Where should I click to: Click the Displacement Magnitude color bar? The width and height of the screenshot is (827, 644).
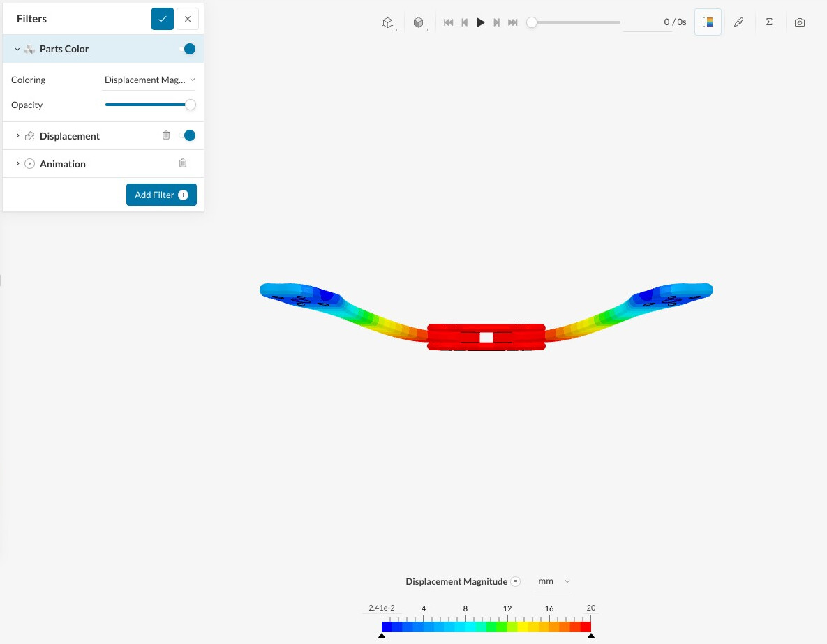point(486,627)
